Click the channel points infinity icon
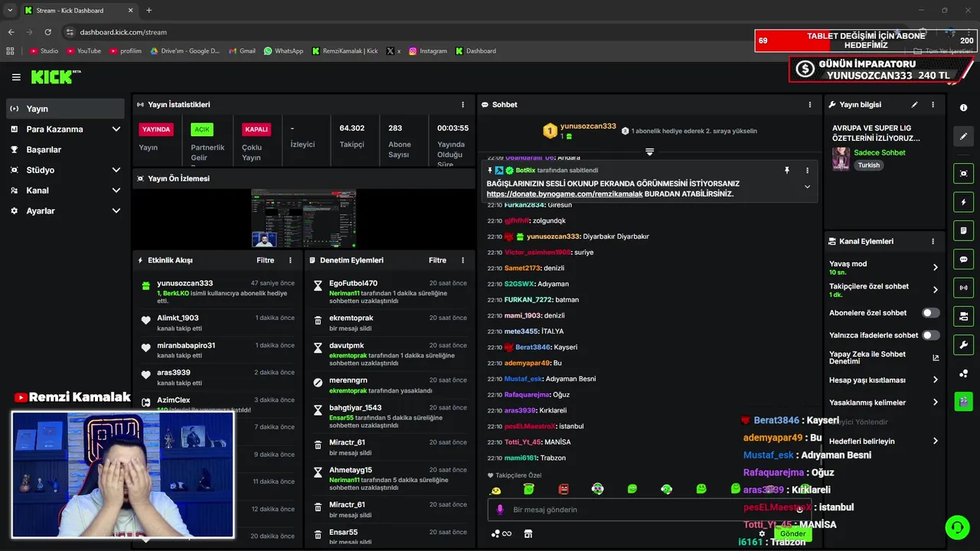 501,533
